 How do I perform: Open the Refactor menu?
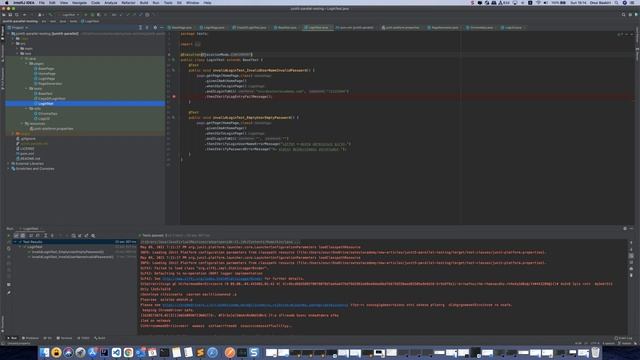tap(128, 2)
